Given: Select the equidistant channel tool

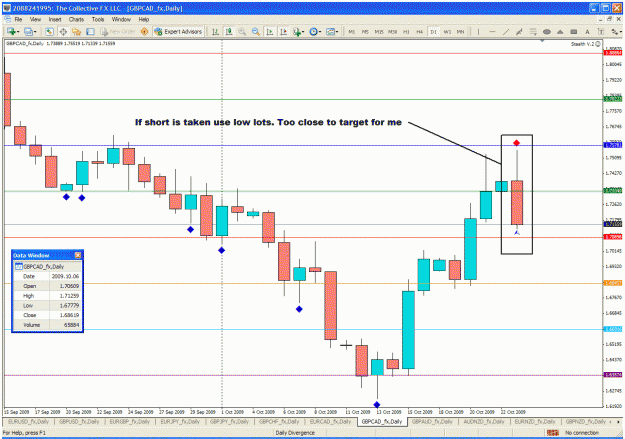Looking at the screenshot, I should [519, 31].
